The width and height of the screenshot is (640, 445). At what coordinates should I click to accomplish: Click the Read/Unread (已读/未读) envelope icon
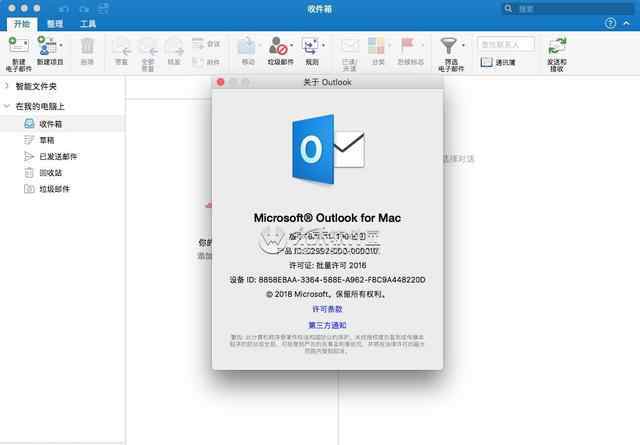coord(350,46)
